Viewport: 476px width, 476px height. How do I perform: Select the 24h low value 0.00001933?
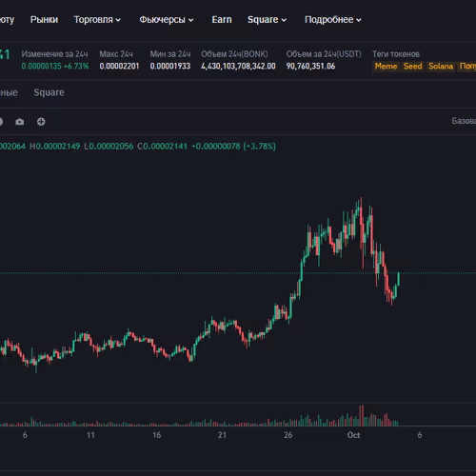click(x=170, y=66)
